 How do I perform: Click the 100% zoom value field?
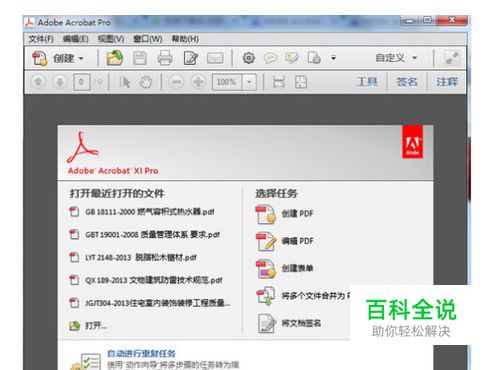coord(227,82)
